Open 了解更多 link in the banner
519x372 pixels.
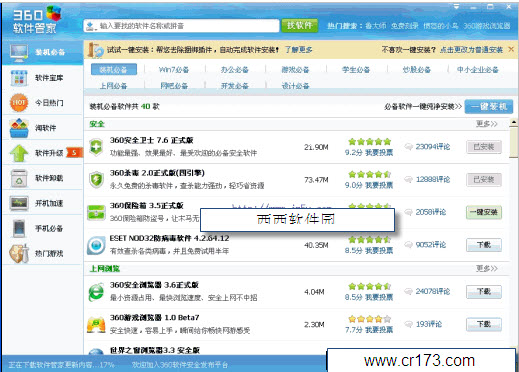point(298,50)
